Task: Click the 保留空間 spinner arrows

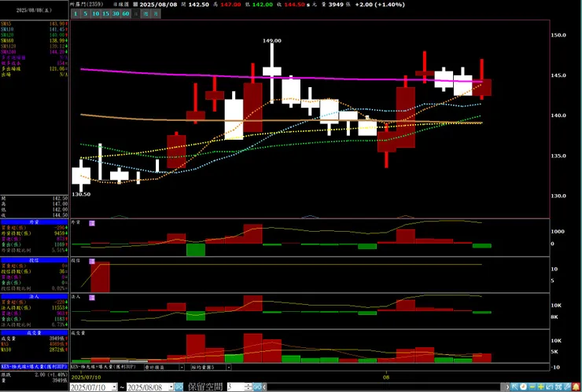Action: tap(248, 387)
